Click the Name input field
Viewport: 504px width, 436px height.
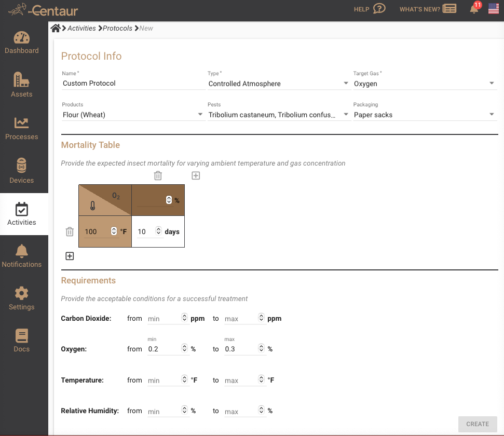133,84
